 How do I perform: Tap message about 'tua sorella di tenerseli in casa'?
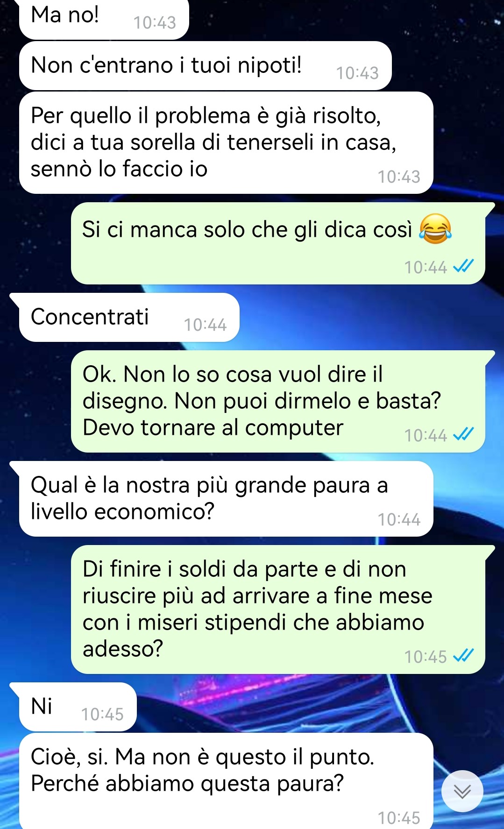226,142
